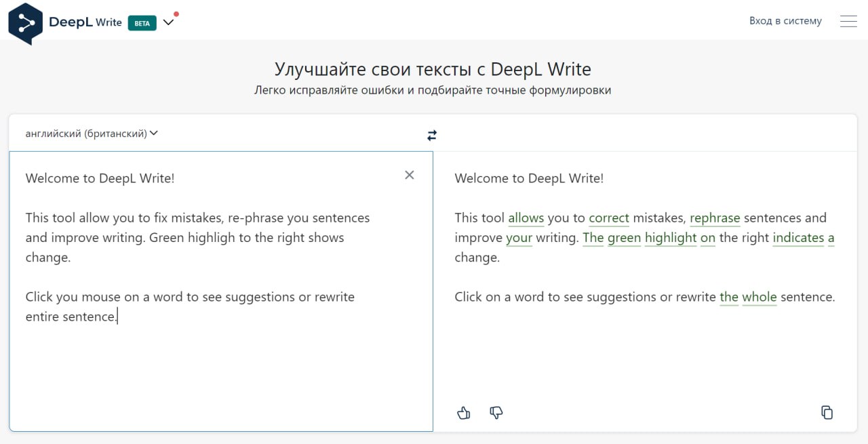Click the underlined word "whole"

coord(759,297)
